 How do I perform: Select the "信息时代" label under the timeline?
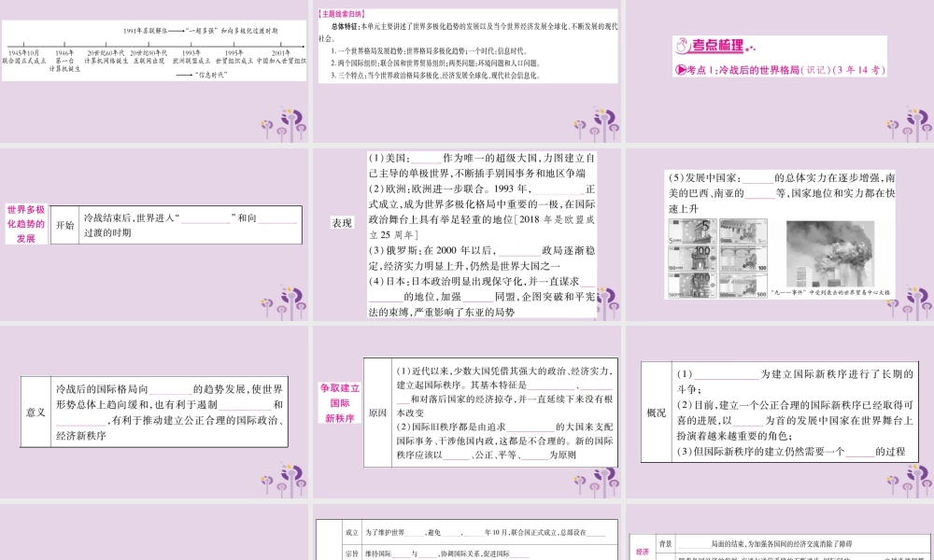(211, 75)
